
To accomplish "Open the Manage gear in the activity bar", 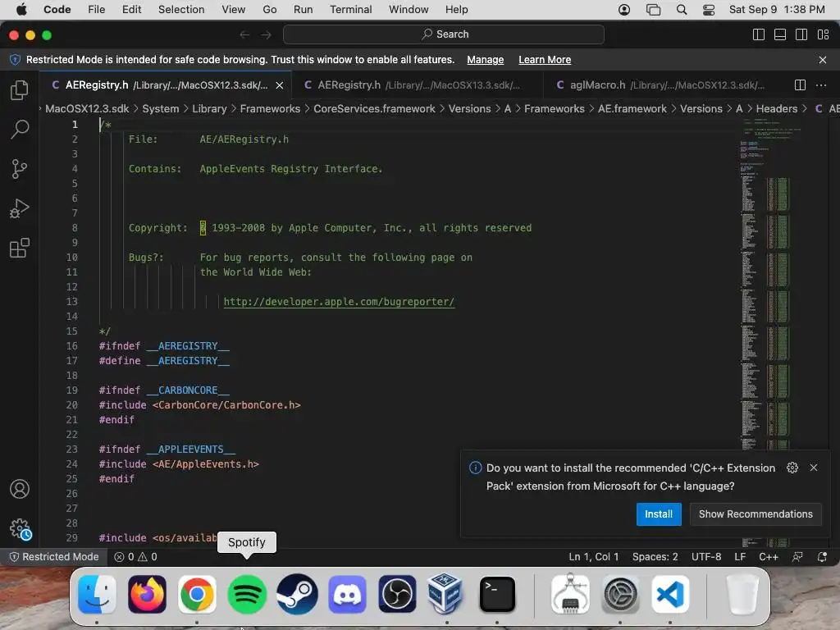I will [20, 529].
